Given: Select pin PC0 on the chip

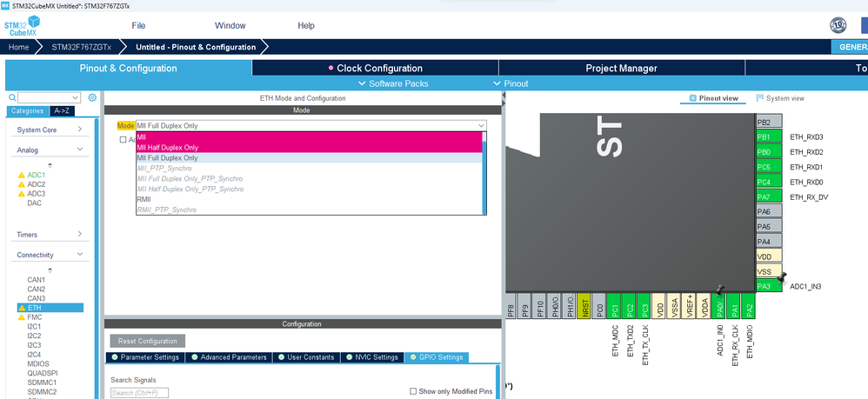Looking at the screenshot, I should tap(598, 306).
